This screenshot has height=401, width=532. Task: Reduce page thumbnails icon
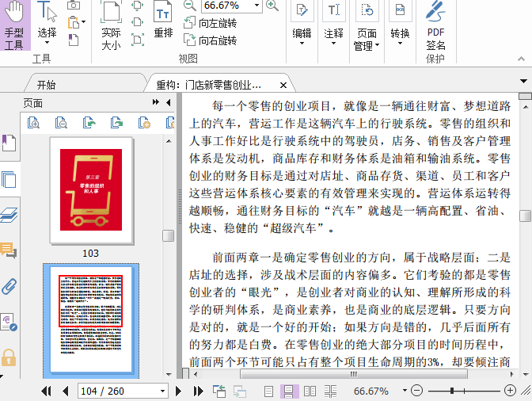point(61,123)
